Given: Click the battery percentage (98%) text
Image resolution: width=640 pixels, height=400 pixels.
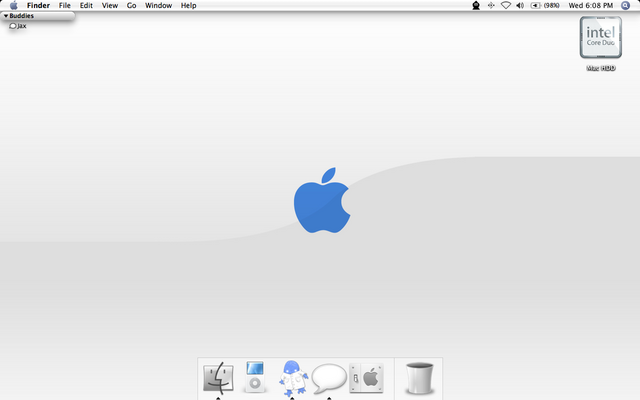Looking at the screenshot, I should click(551, 5).
